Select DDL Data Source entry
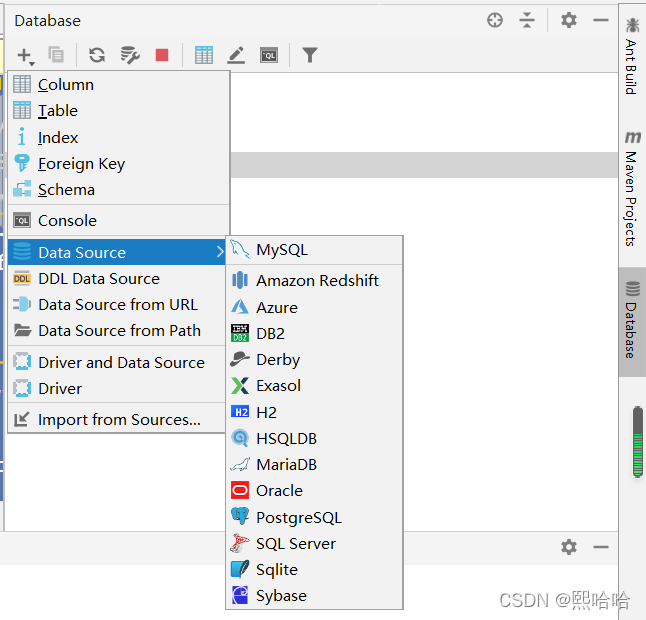 click(x=117, y=278)
